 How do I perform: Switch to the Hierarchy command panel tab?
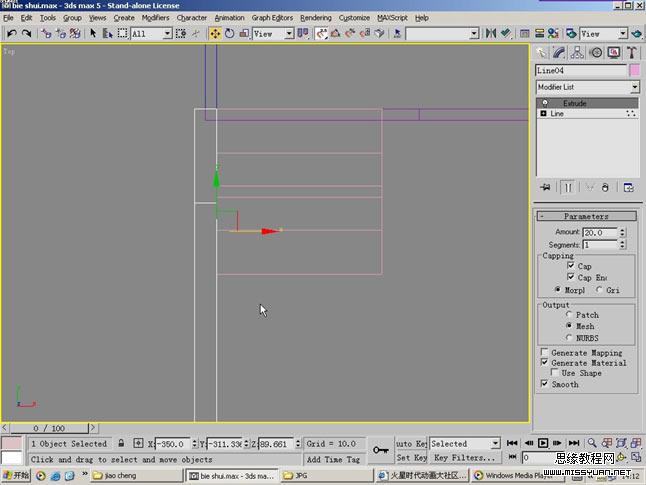click(577, 52)
